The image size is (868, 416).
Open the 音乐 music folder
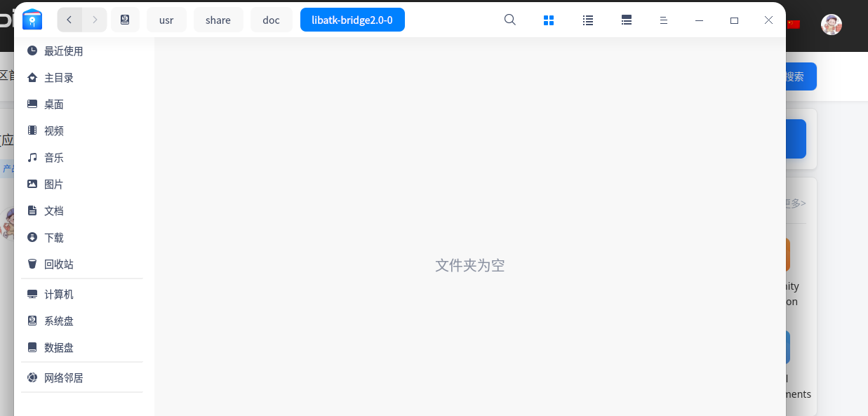click(54, 157)
